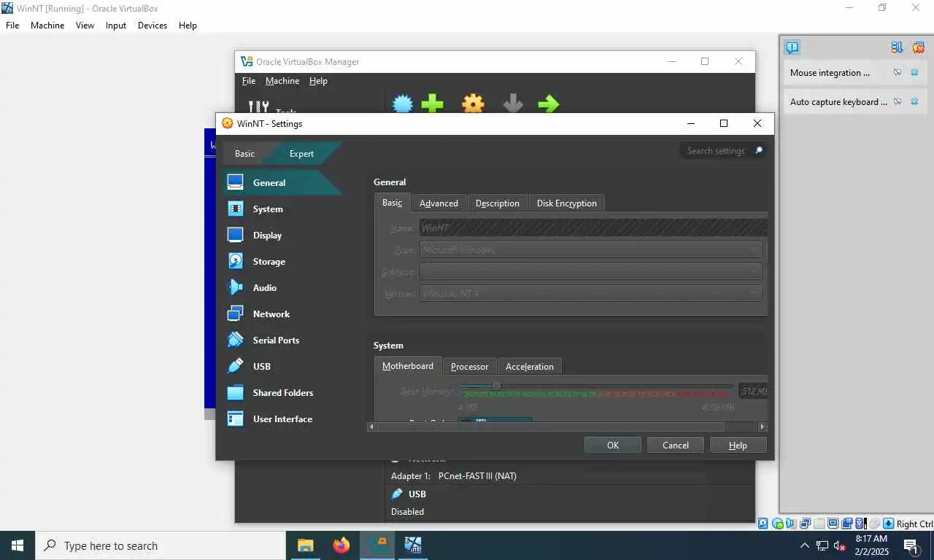Click Help in the settings dialog
The width and height of the screenshot is (934, 560).
[738, 446]
